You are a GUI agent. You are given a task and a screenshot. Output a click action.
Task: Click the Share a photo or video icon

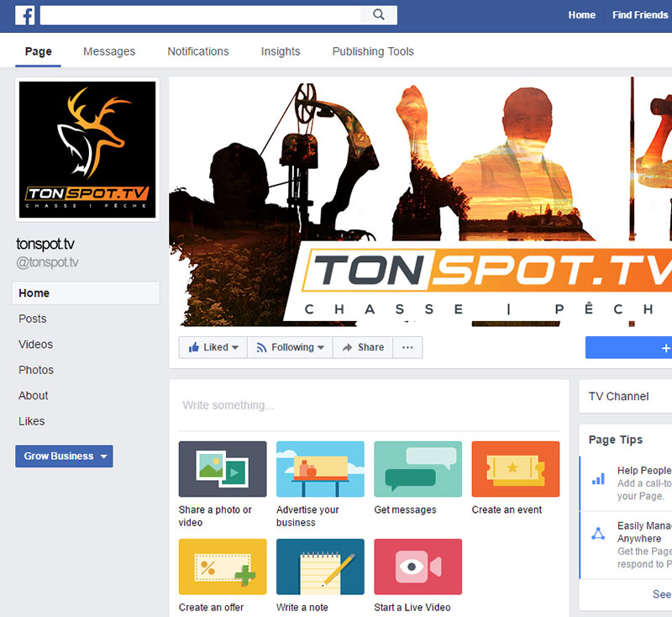click(x=223, y=469)
